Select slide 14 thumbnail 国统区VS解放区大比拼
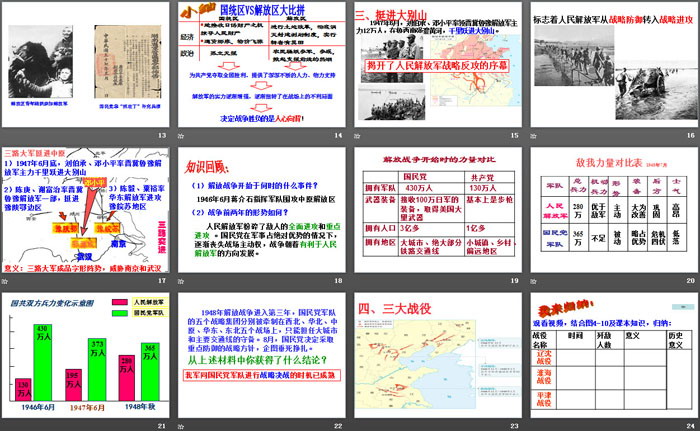This screenshot has height=431, width=700. tap(262, 65)
